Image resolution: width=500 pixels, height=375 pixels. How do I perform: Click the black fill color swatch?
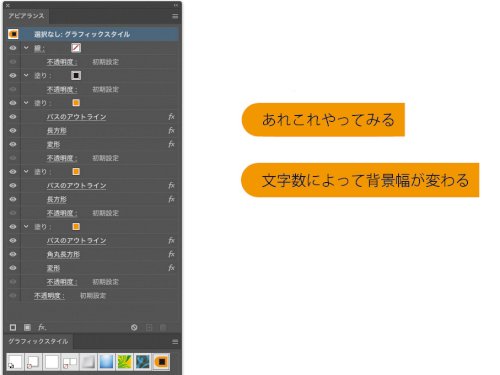pyautogui.click(x=76, y=76)
